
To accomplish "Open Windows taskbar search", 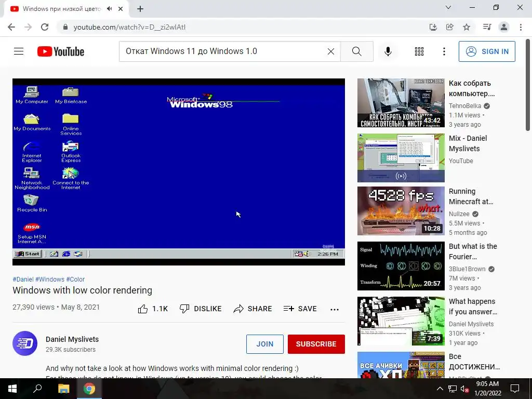I will pos(37,389).
